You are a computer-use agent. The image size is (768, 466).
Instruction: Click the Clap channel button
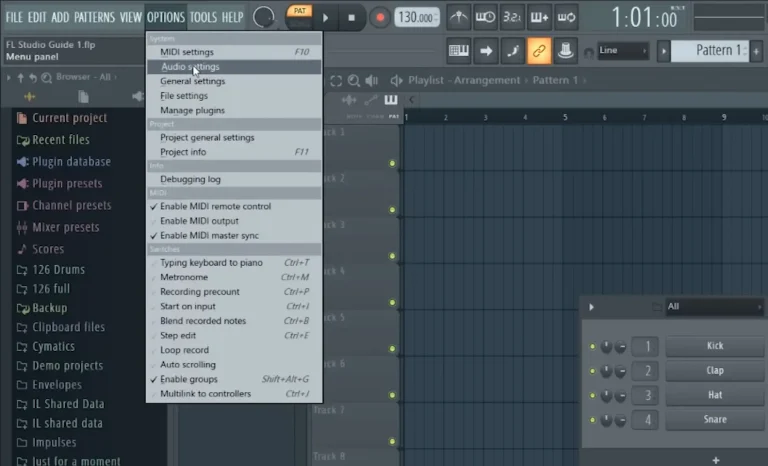click(715, 370)
